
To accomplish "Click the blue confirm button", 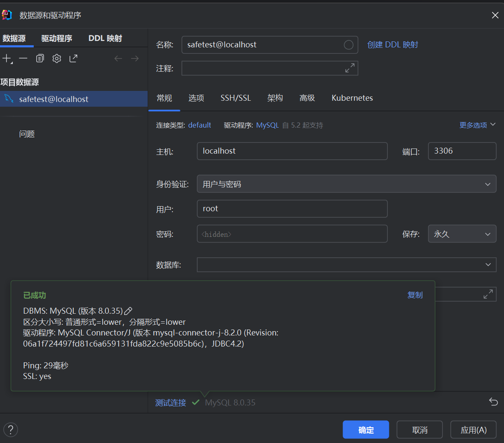I will [366, 430].
